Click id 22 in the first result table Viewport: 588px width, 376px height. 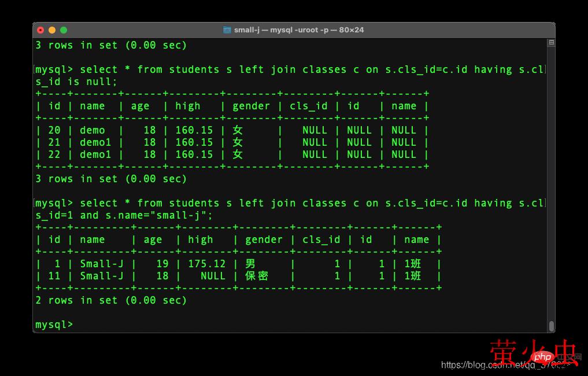click(54, 154)
